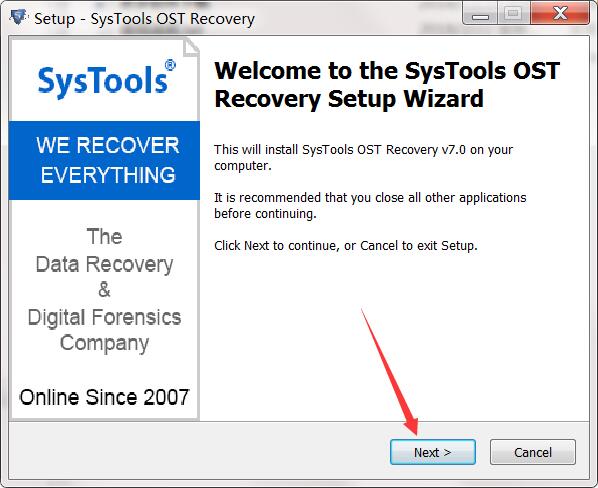Viewport: 598px width, 488px height.
Task: Click the empty bottom panel left of Next
Action: pyautogui.click(x=198, y=451)
